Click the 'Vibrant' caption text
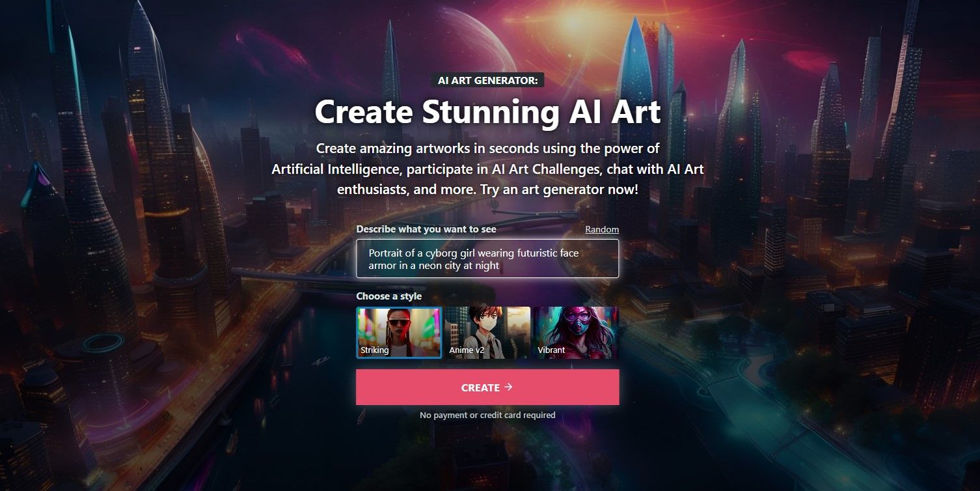This screenshot has height=491, width=980. click(x=551, y=350)
